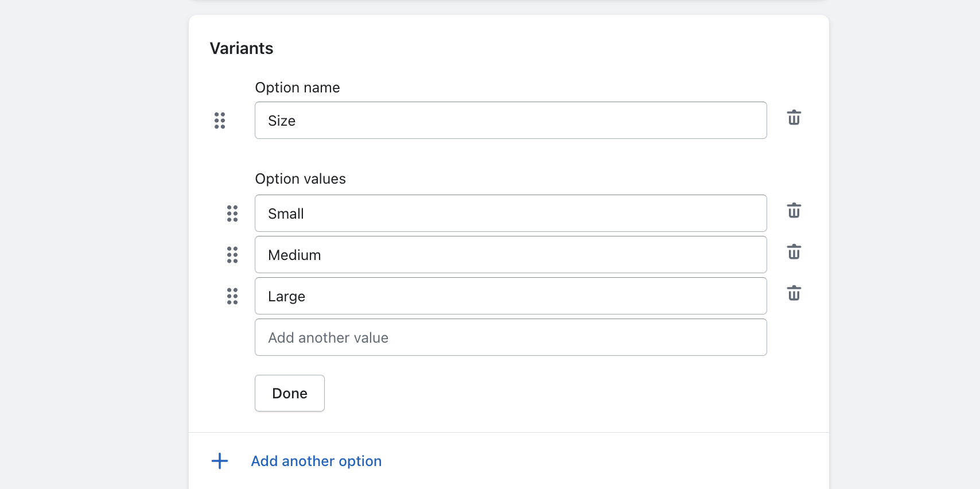Click the drag handle next to Small

tap(232, 214)
